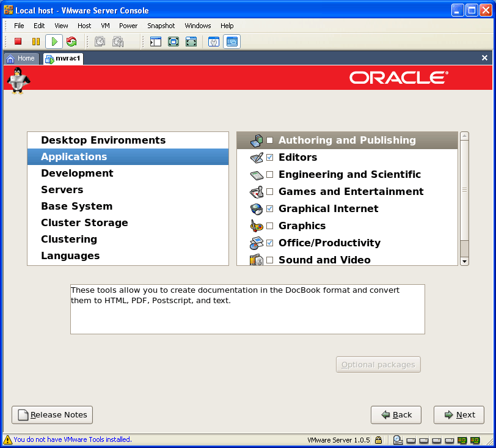The width and height of the screenshot is (496, 448).
Task: Select the Base System category
Action: pyautogui.click(x=76, y=207)
